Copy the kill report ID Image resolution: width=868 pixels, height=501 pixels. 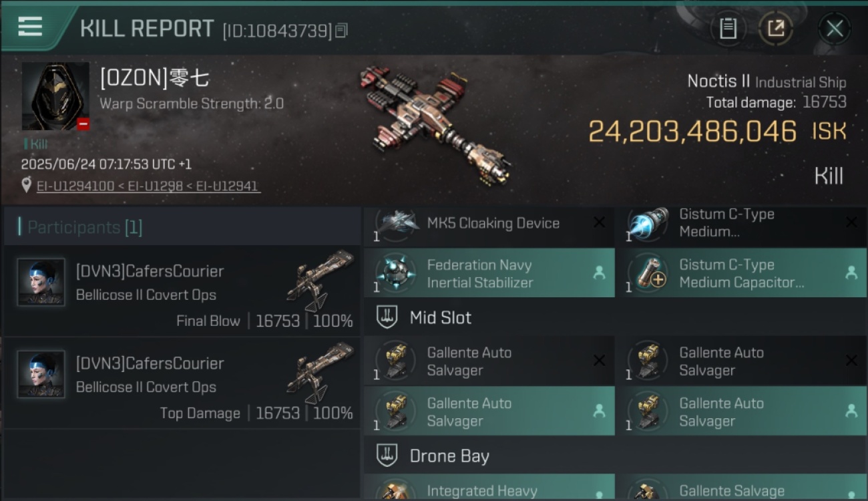point(341,31)
